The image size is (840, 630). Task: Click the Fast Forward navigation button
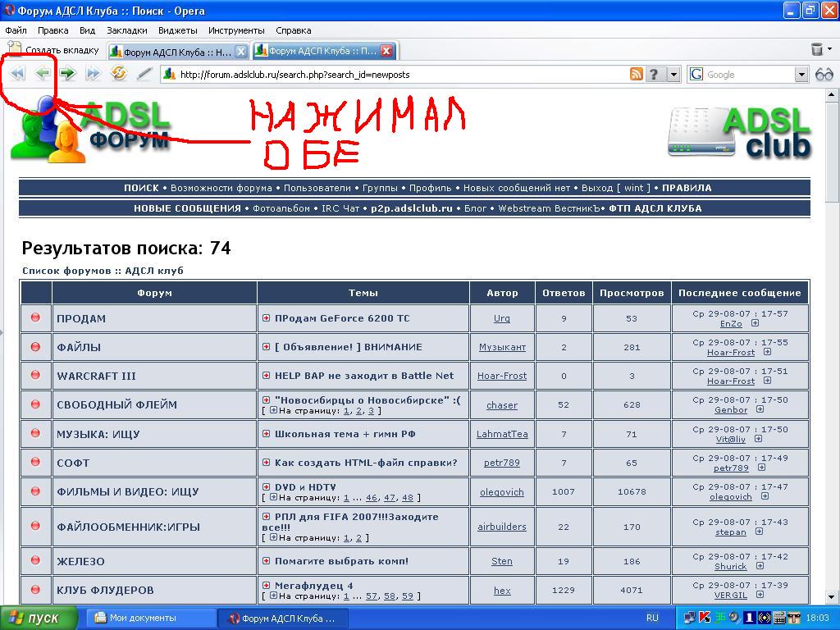coord(93,74)
